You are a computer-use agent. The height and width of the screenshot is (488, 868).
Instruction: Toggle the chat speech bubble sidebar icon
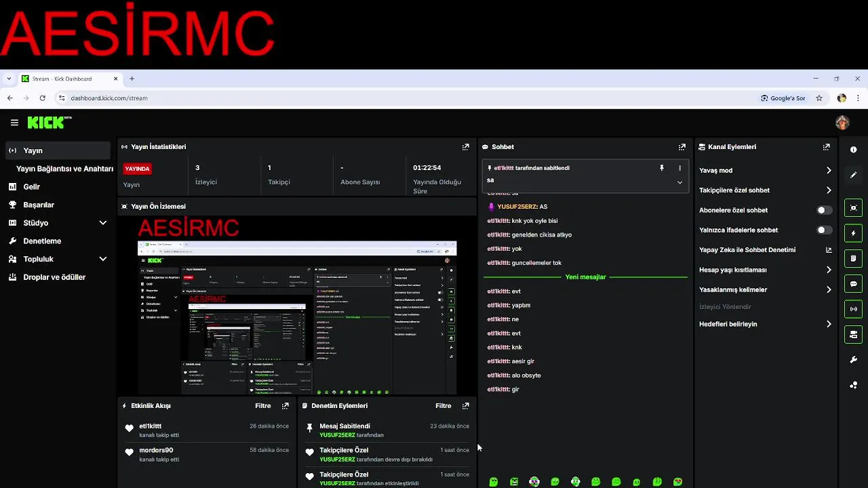coord(854,284)
